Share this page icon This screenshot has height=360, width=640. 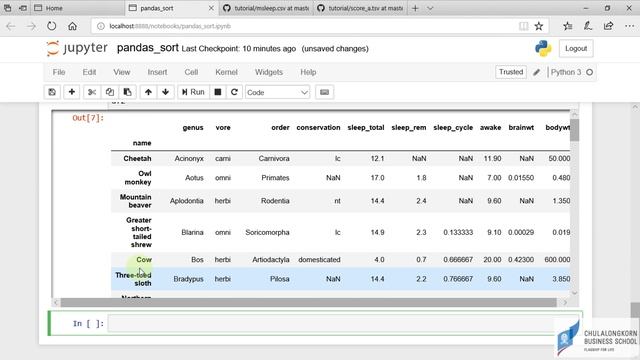coord(608,26)
